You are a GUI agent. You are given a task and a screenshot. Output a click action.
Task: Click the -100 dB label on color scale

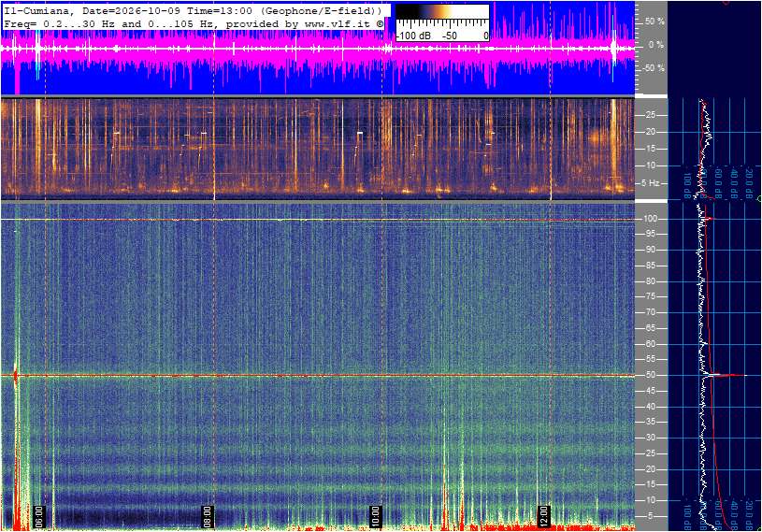(413, 36)
